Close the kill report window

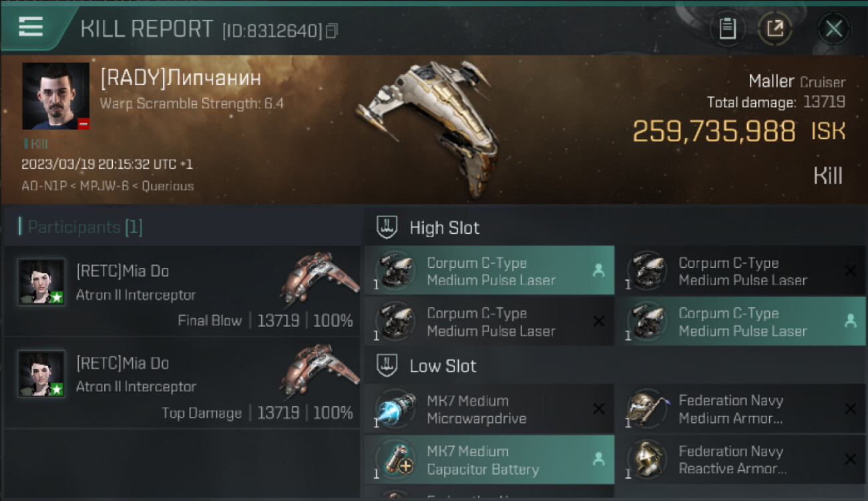pos(833,29)
